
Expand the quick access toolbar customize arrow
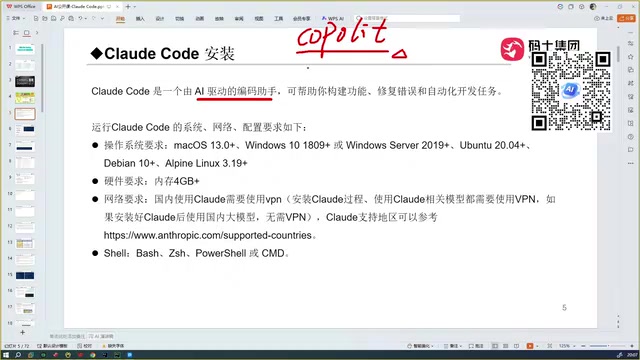click(x=102, y=18)
